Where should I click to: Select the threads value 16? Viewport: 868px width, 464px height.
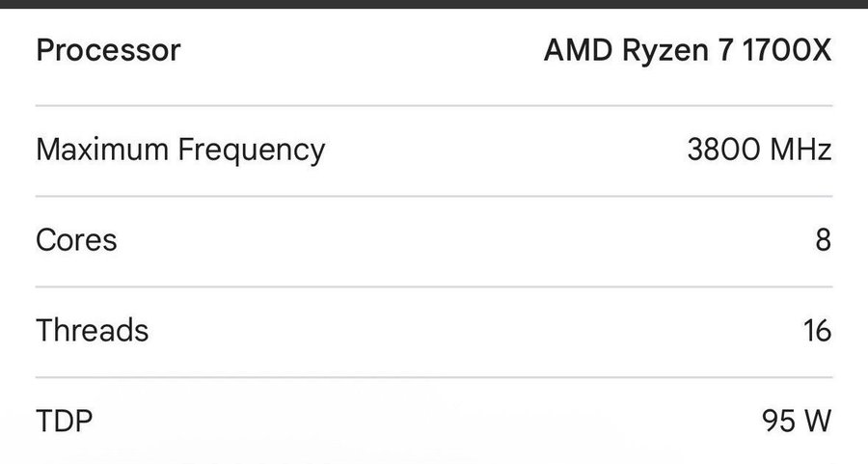816,330
